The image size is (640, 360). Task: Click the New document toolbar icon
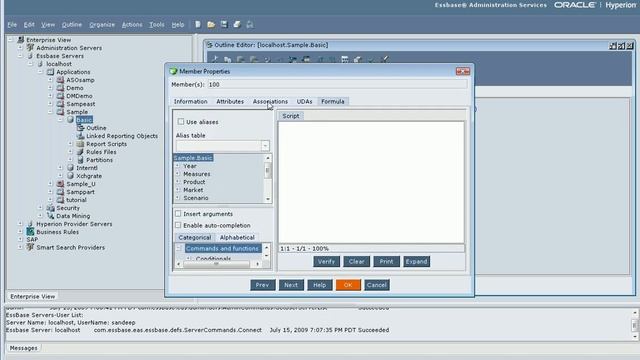(198, 24)
